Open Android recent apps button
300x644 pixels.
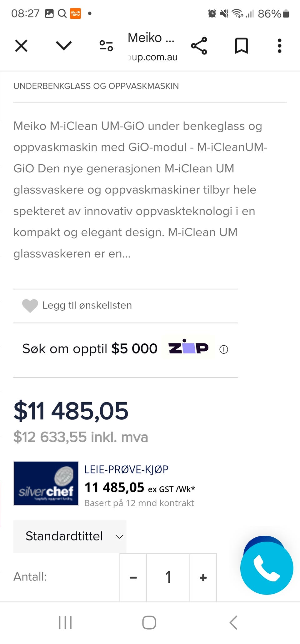[x=65, y=622]
